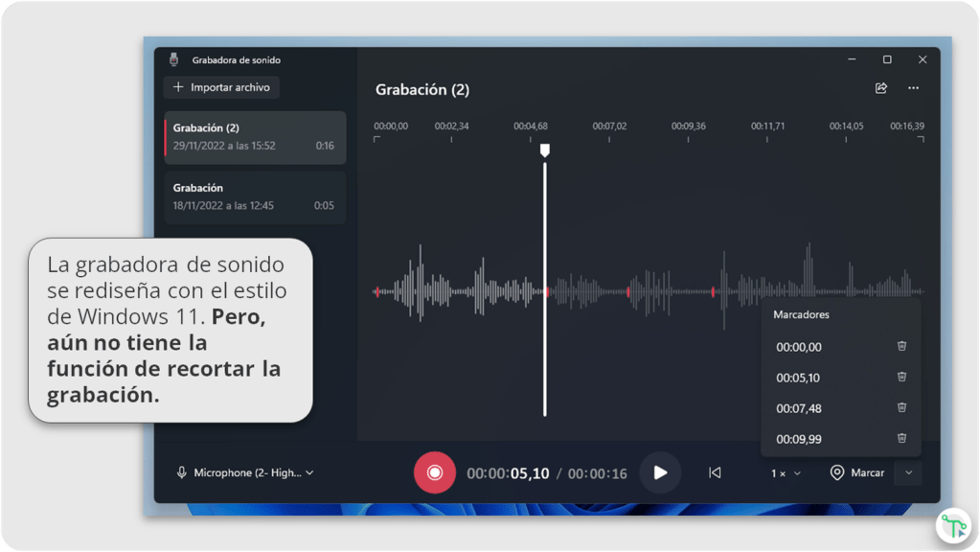
Task: Select the Grabación (2) recording
Action: tap(254, 137)
